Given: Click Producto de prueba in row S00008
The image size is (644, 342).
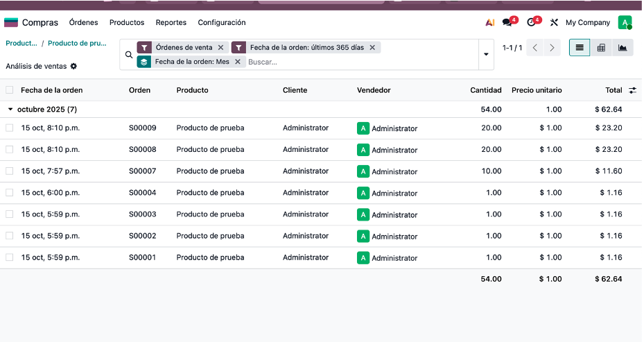Looking at the screenshot, I should tap(210, 150).
